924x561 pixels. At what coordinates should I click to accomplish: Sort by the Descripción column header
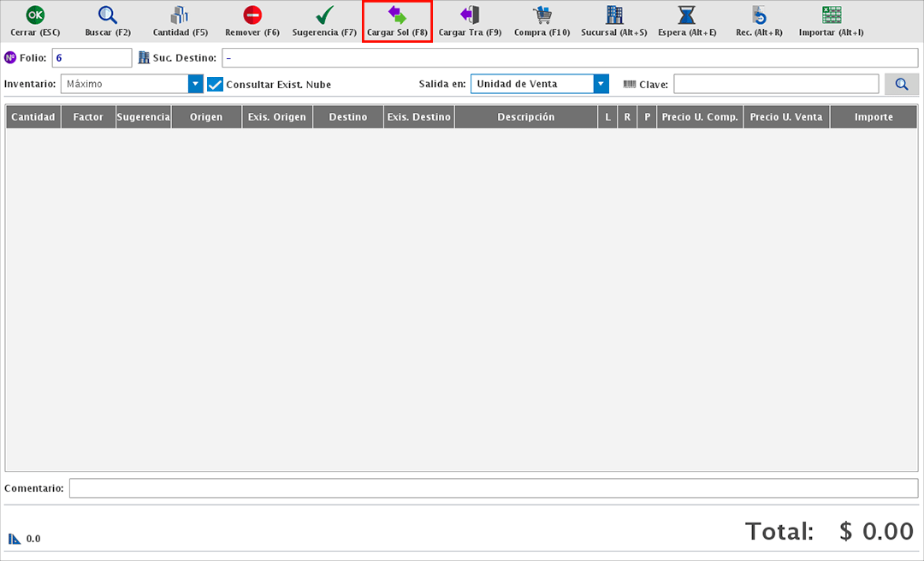coord(526,117)
